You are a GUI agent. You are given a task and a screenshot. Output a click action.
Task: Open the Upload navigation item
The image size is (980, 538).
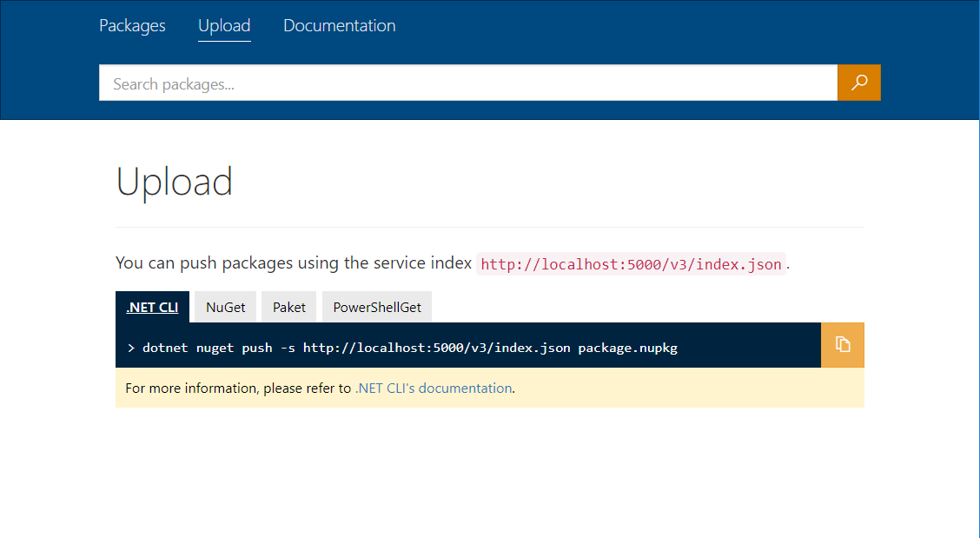pos(224,26)
